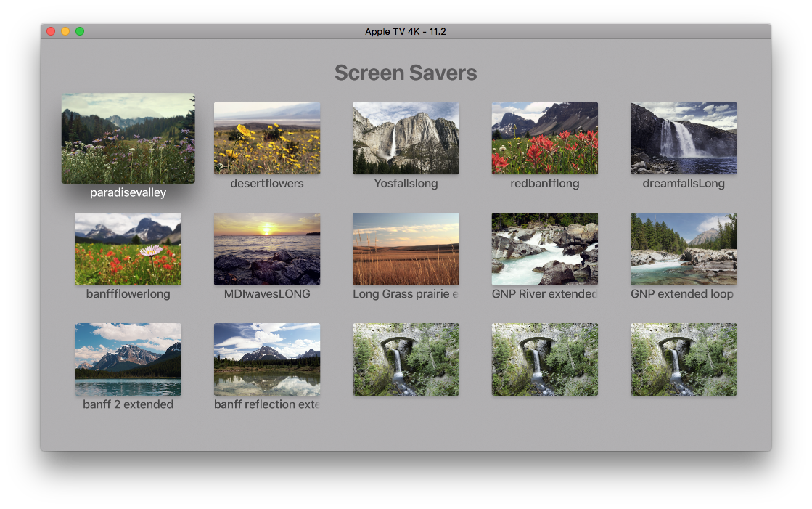Open the GNP River extended thumbnail

click(x=545, y=248)
